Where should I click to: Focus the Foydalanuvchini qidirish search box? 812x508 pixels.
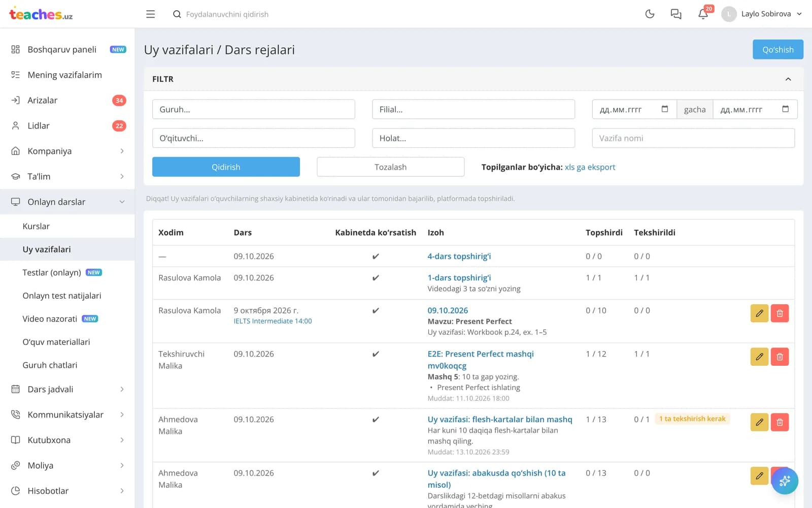(227, 14)
